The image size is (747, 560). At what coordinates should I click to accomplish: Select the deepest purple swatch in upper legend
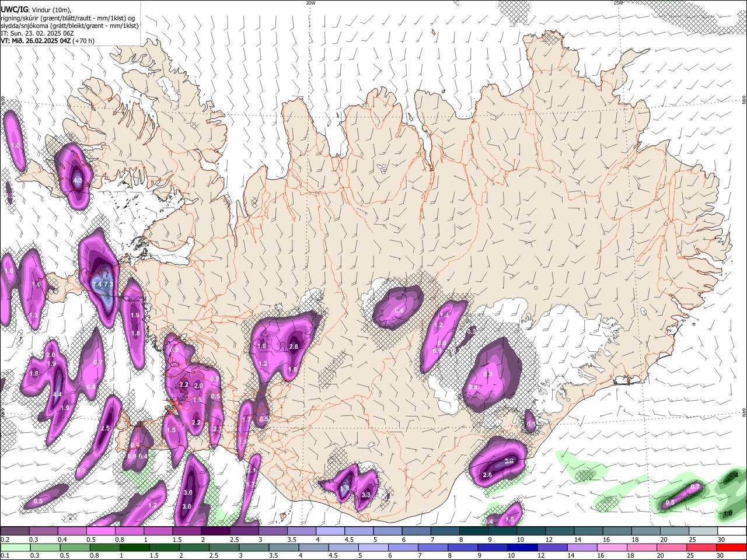(217, 531)
